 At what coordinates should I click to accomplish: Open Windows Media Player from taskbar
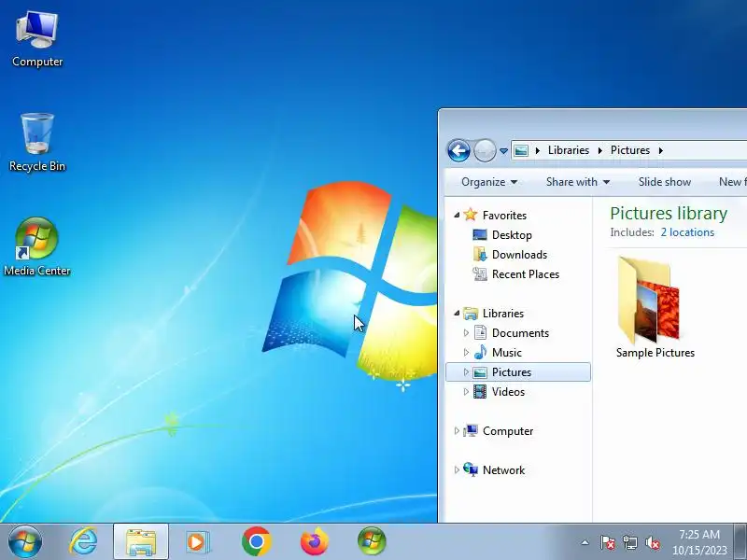pyautogui.click(x=198, y=541)
